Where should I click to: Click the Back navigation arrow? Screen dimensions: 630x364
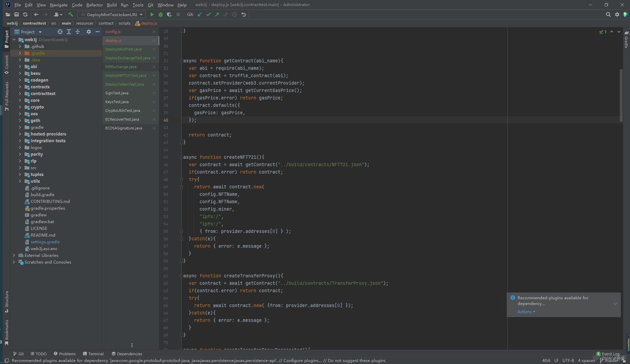pos(36,14)
